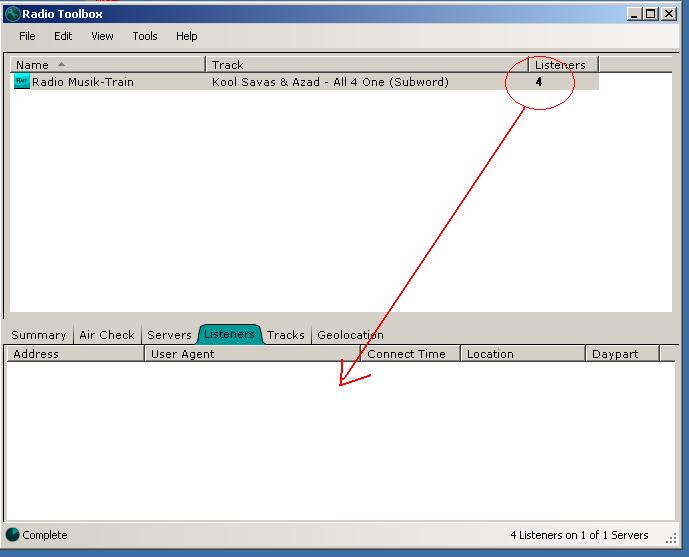Open the Edit menu

[63, 36]
